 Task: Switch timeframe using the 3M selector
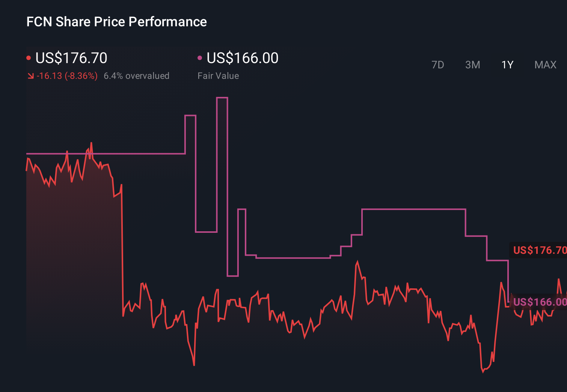(x=472, y=65)
